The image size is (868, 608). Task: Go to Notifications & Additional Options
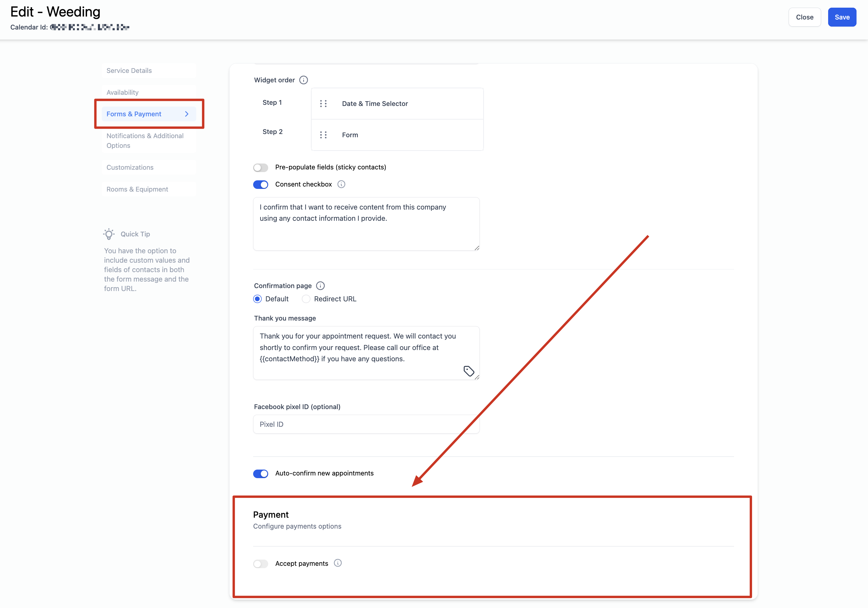[145, 141]
